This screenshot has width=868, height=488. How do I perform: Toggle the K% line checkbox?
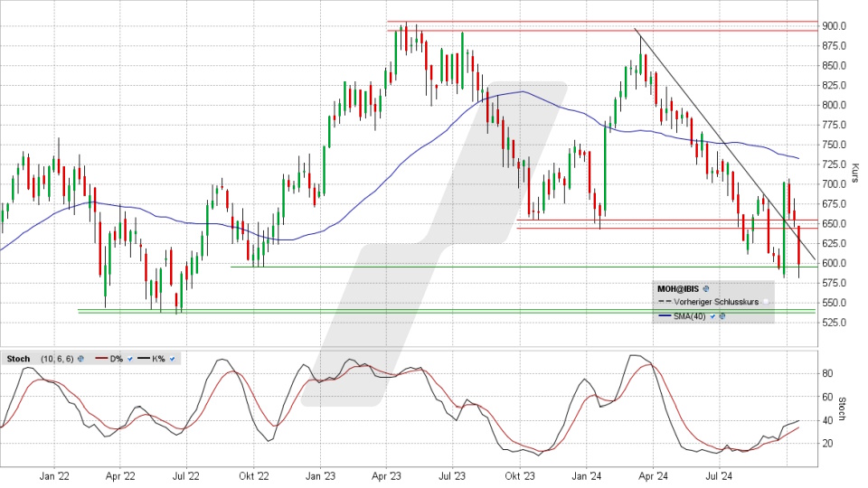[172, 359]
